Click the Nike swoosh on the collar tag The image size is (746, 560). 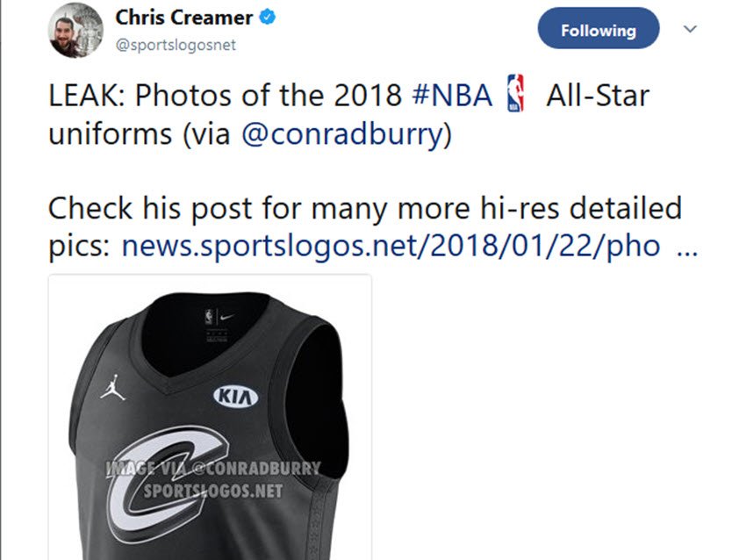click(x=227, y=314)
